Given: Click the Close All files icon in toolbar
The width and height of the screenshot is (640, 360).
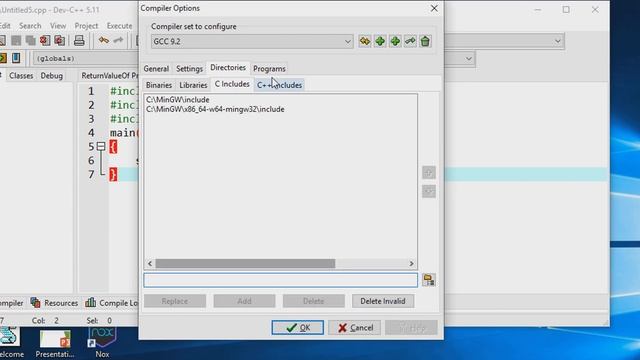Looking at the screenshot, I should [x=60, y=40].
